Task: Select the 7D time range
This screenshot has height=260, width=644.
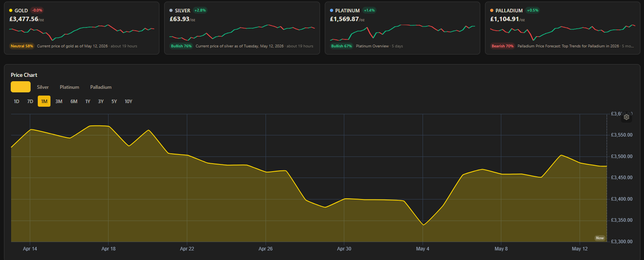Action: pos(30,102)
